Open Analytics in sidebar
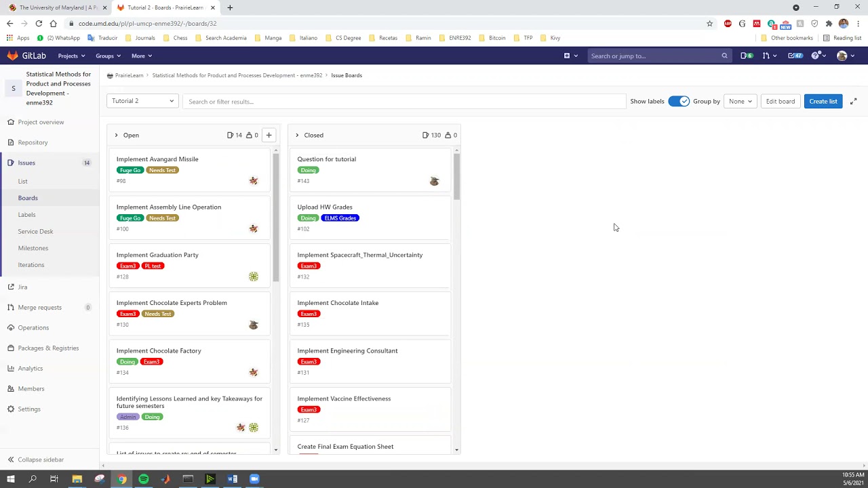 30,368
